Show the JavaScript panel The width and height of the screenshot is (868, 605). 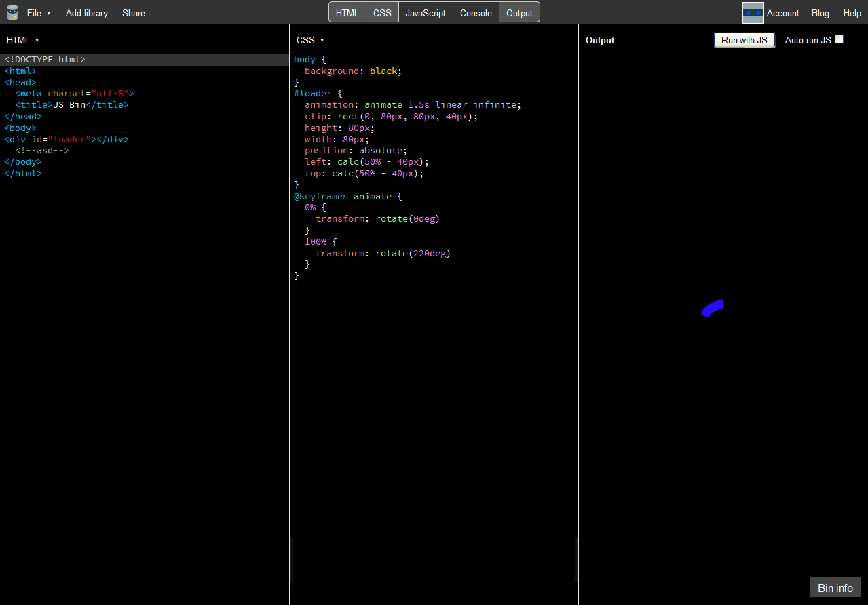pyautogui.click(x=426, y=13)
